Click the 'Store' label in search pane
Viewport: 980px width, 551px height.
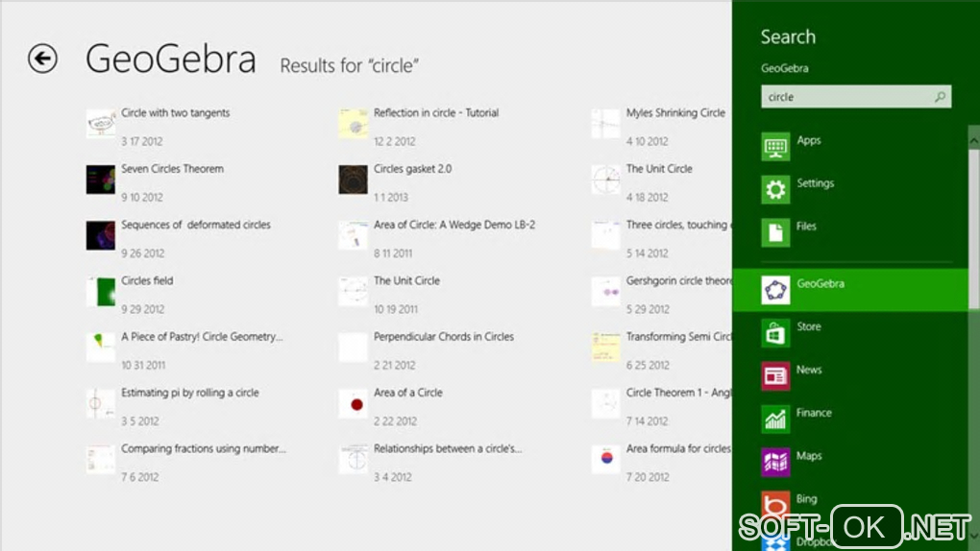click(809, 326)
